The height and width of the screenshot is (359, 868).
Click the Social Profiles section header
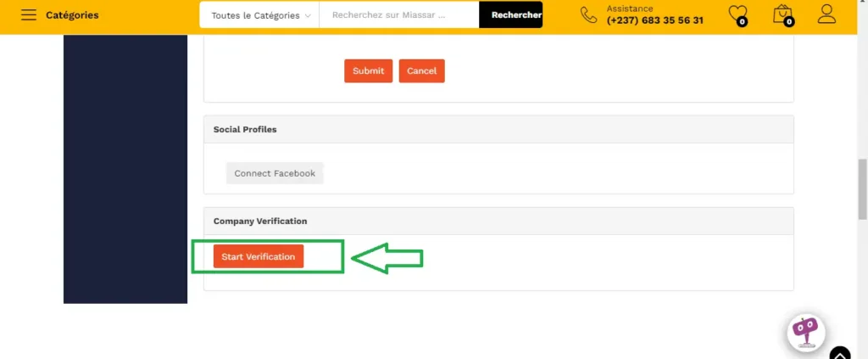point(245,130)
